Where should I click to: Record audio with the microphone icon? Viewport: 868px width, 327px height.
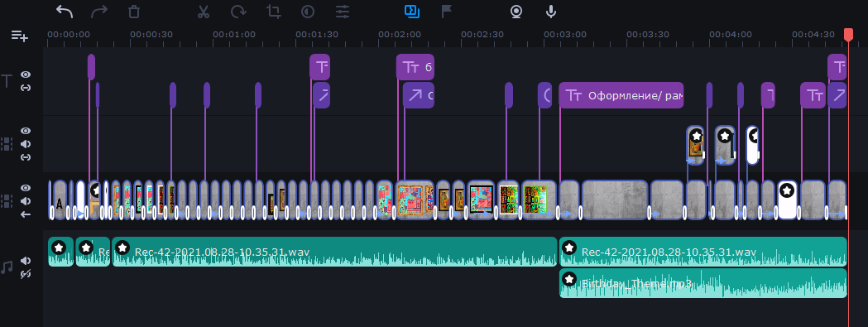[550, 11]
